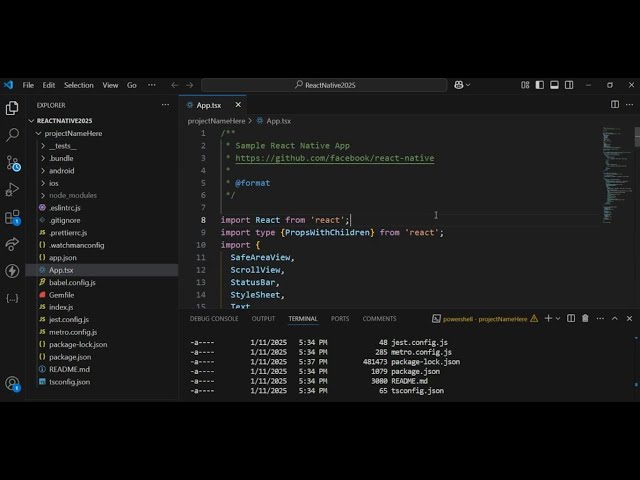Open Explorer Views and More Actions ellipsis

click(x=165, y=105)
